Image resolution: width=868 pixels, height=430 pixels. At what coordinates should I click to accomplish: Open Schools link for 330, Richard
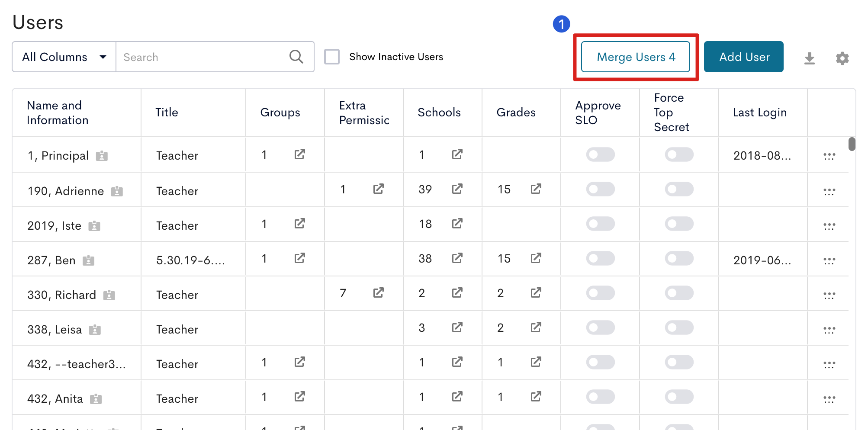457,293
